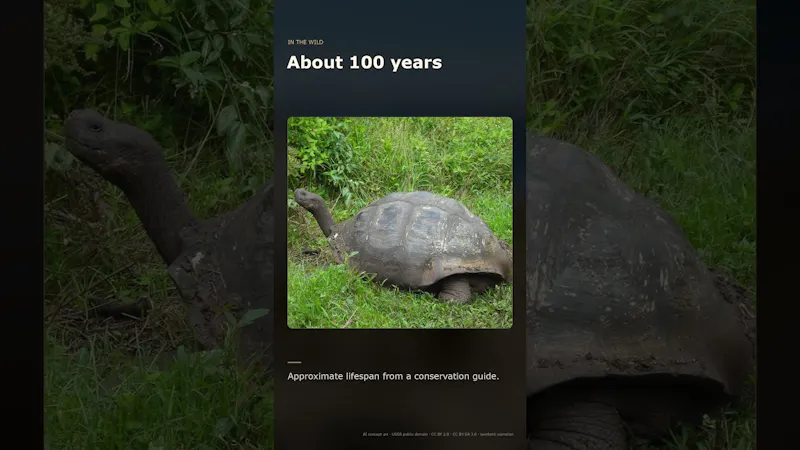This screenshot has height=450, width=800.
Task: Click the "Approximate lifespan from a conservation guide." caption
Action: point(393,376)
